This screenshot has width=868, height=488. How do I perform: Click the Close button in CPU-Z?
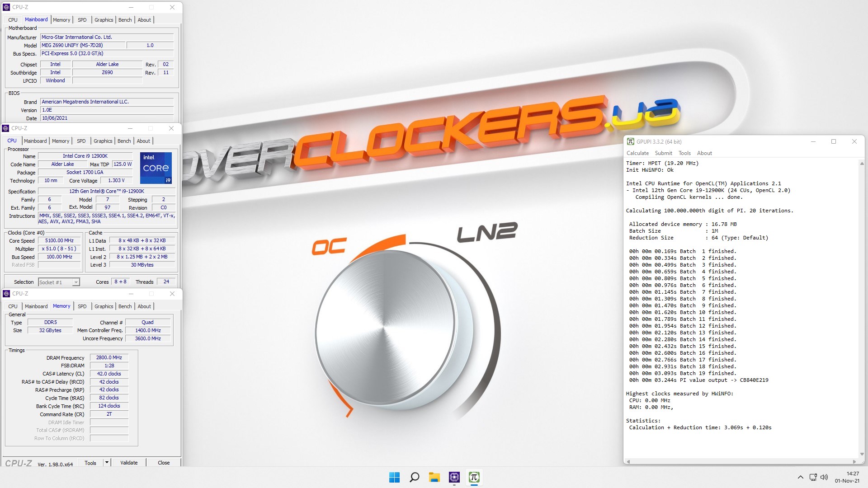tap(164, 463)
